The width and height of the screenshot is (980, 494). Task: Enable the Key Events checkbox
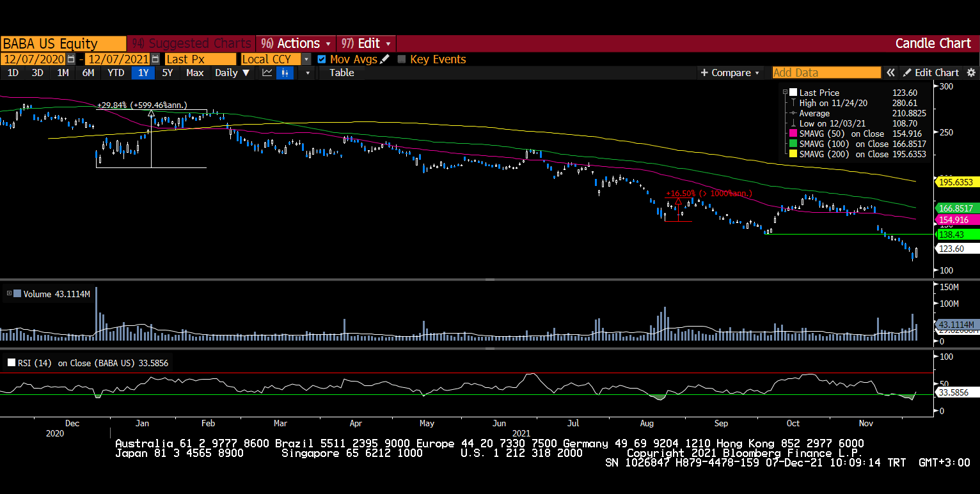(402, 59)
